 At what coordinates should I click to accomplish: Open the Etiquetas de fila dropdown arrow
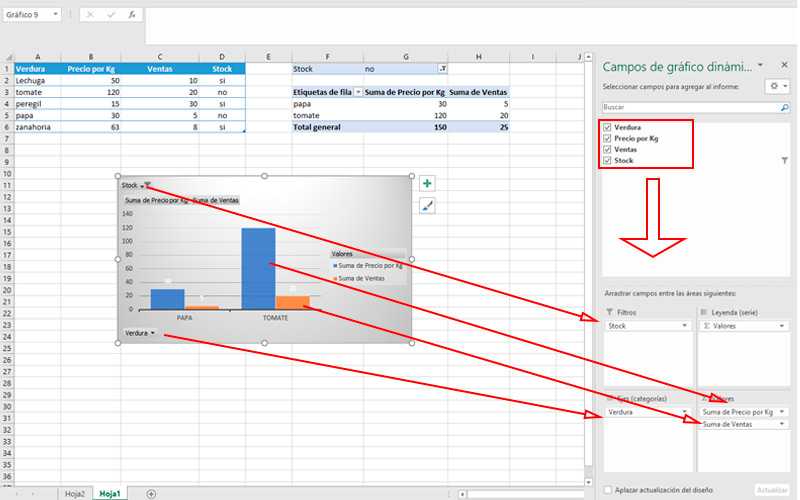coord(358,92)
